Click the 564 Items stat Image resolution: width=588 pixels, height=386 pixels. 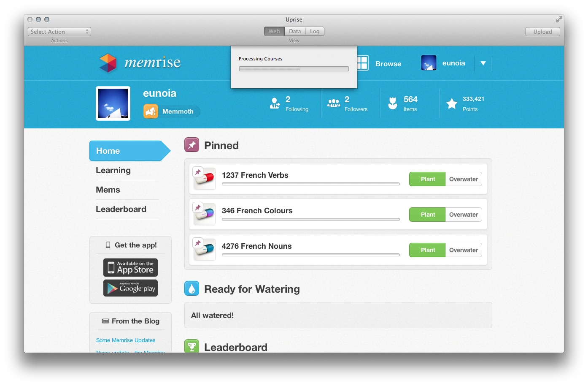[x=410, y=103]
